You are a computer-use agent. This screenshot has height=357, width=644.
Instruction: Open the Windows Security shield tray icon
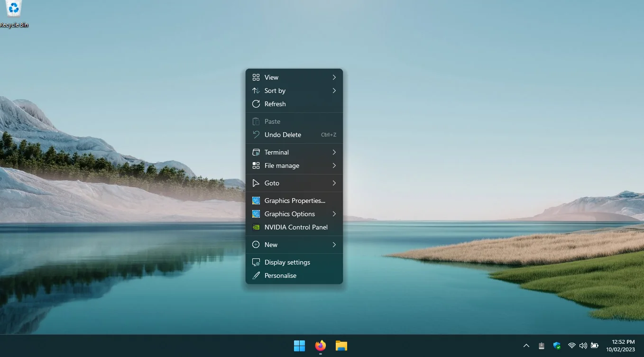557,346
